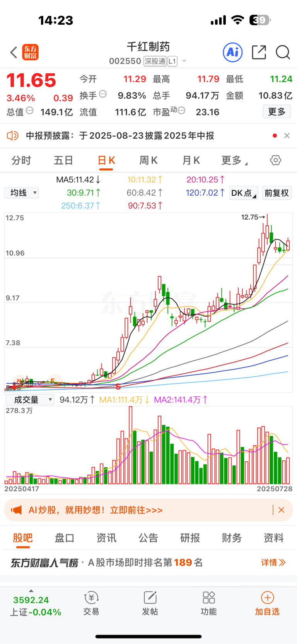Viewport: 297px width, 644px height.
Task: Open the chart settings gear icon
Action: (x=276, y=160)
